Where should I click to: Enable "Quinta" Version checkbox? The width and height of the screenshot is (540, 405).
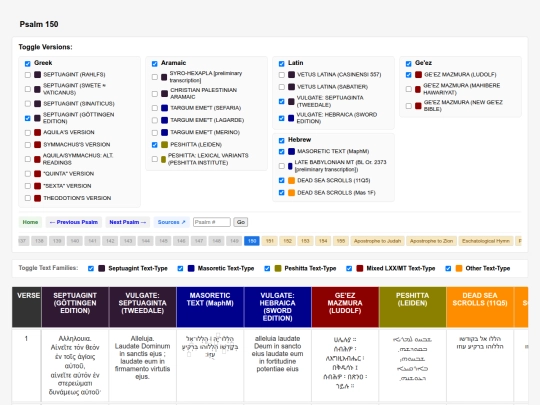(28, 174)
